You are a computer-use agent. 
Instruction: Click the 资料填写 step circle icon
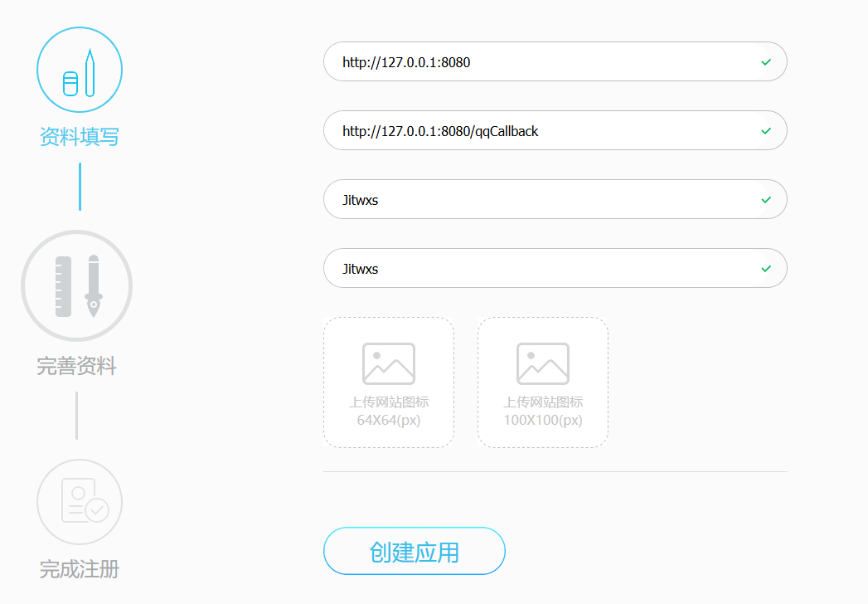click(x=80, y=70)
